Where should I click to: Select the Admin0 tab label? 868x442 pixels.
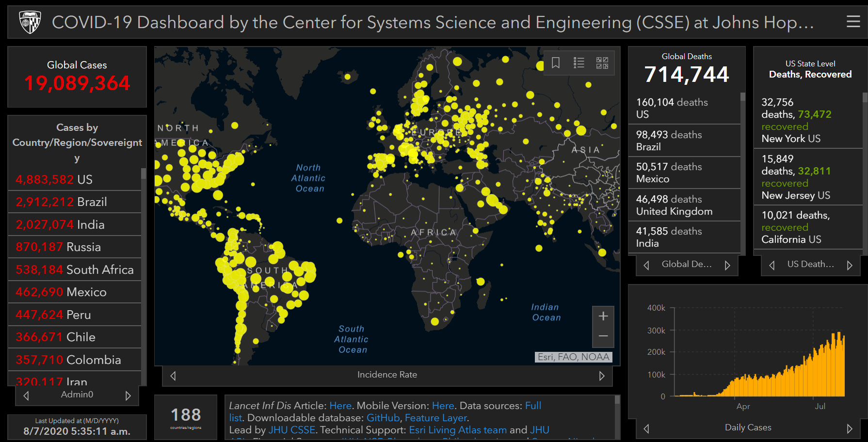77,395
